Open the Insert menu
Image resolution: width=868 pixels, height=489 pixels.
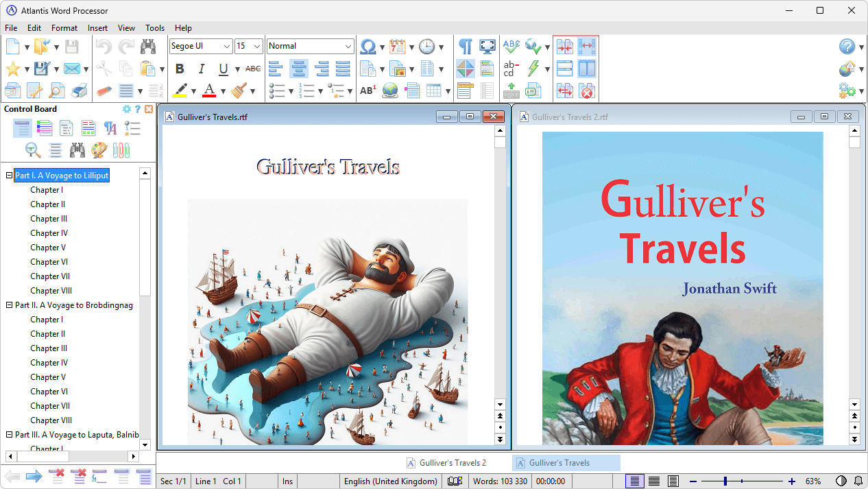click(x=97, y=28)
